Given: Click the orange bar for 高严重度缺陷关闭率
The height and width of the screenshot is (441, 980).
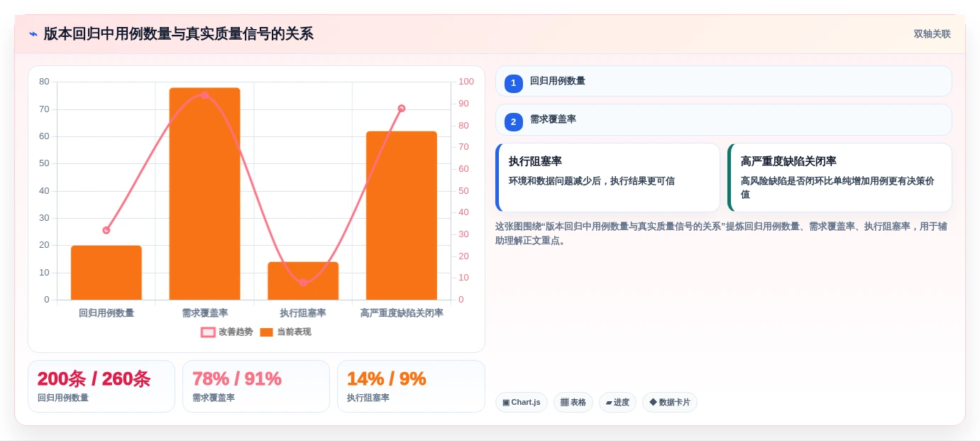Looking at the screenshot, I should [402, 216].
